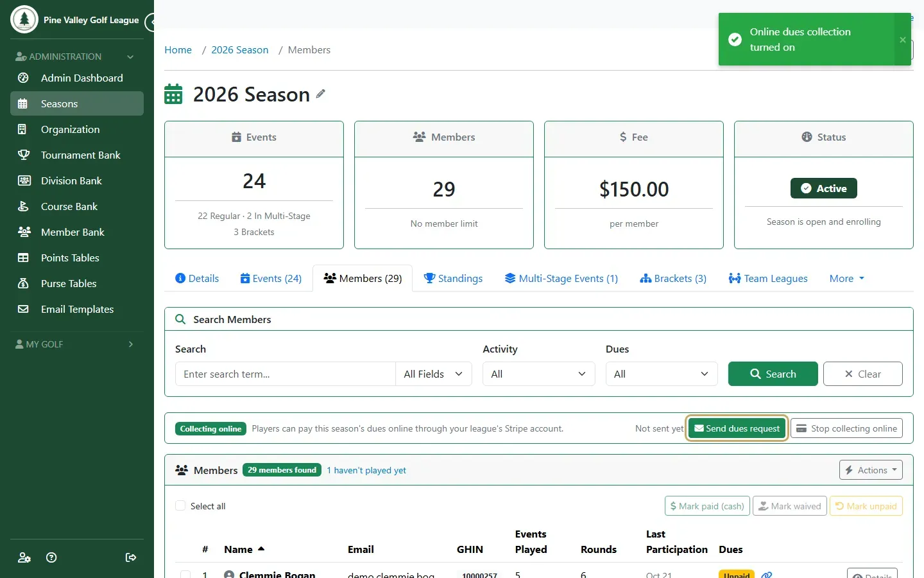Sort members by the Name column header
Viewport: 924px width, 578px height.
[x=244, y=549]
